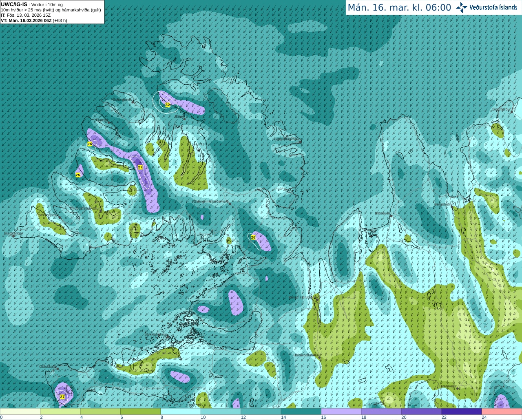Click the Æðey station label
This screenshot has height=420, width=522.
[x=179, y=117]
